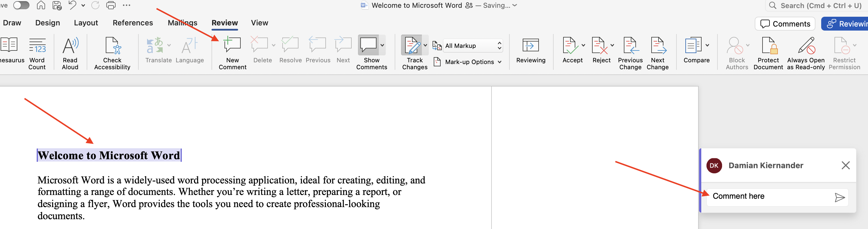Expand the Translate dropdown arrow

click(169, 45)
